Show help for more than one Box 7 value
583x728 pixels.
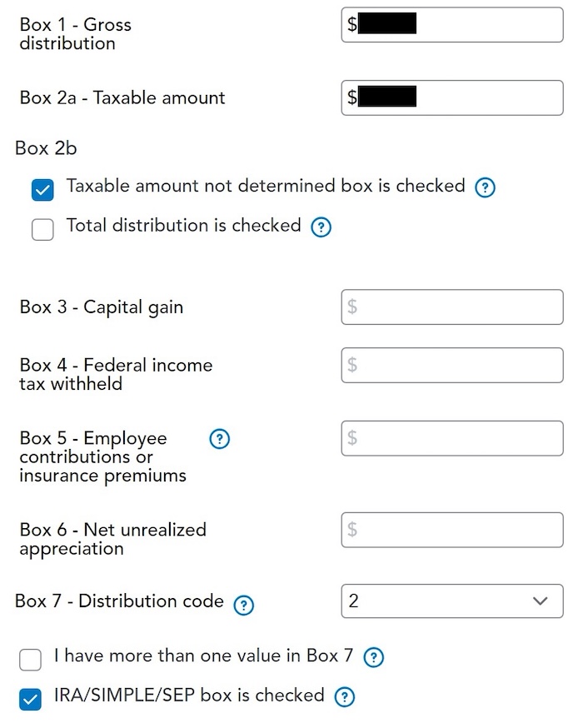pyautogui.click(x=374, y=658)
